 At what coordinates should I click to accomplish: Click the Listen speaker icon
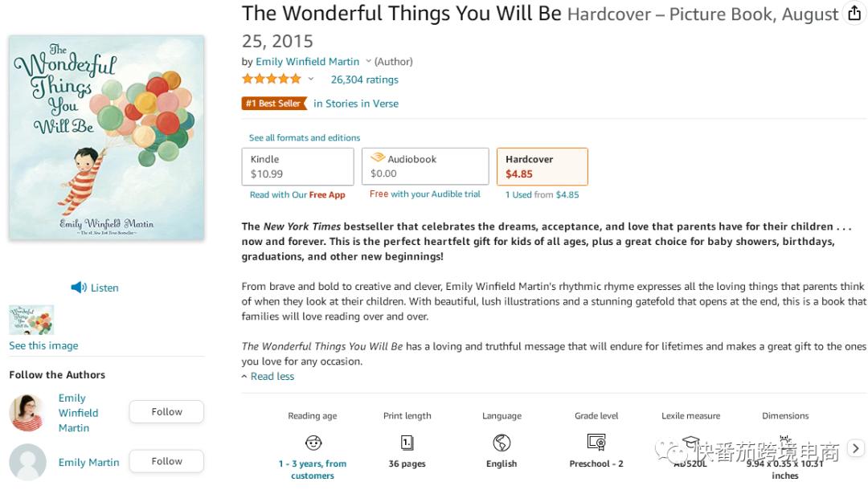[x=78, y=288]
